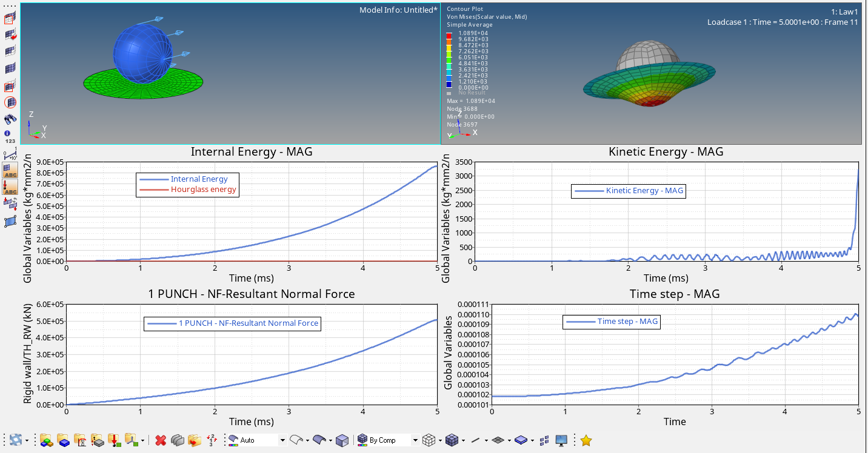Click the blue info 123 numbers icon

pos(10,137)
